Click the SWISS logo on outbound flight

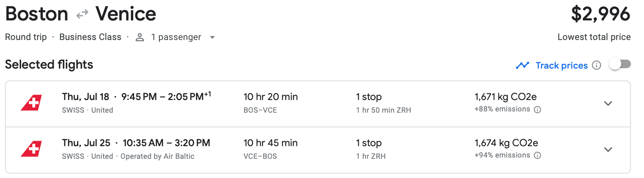[x=31, y=103]
